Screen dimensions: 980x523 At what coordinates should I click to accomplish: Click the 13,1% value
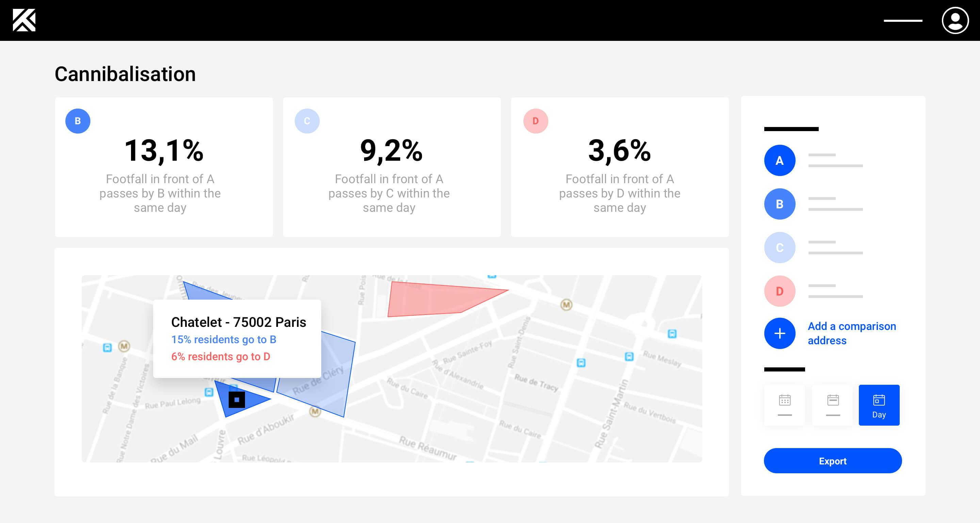coord(164,151)
